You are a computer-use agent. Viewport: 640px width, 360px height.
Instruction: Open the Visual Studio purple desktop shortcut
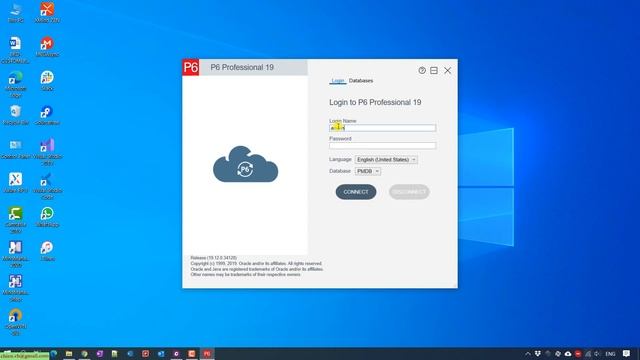(x=47, y=151)
